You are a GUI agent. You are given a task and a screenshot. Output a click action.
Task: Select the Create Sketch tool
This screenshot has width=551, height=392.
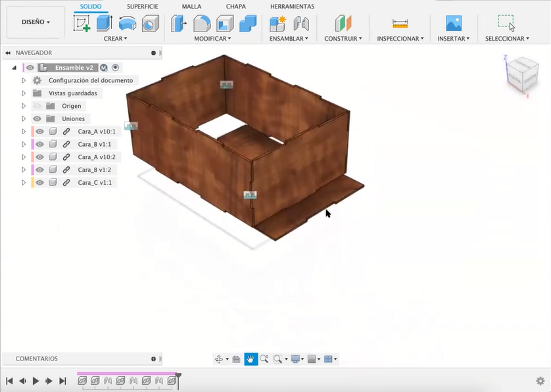coord(82,24)
